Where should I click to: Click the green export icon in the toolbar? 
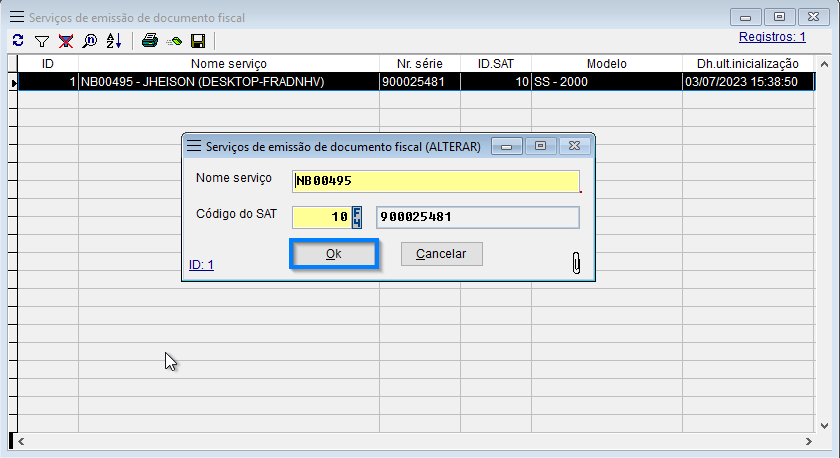tap(174, 41)
